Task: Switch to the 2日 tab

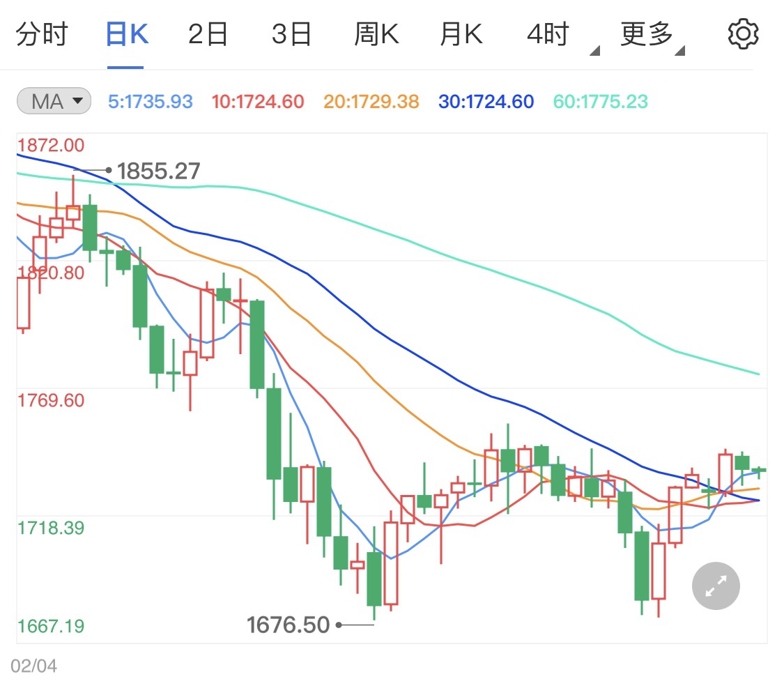Action: [x=208, y=34]
